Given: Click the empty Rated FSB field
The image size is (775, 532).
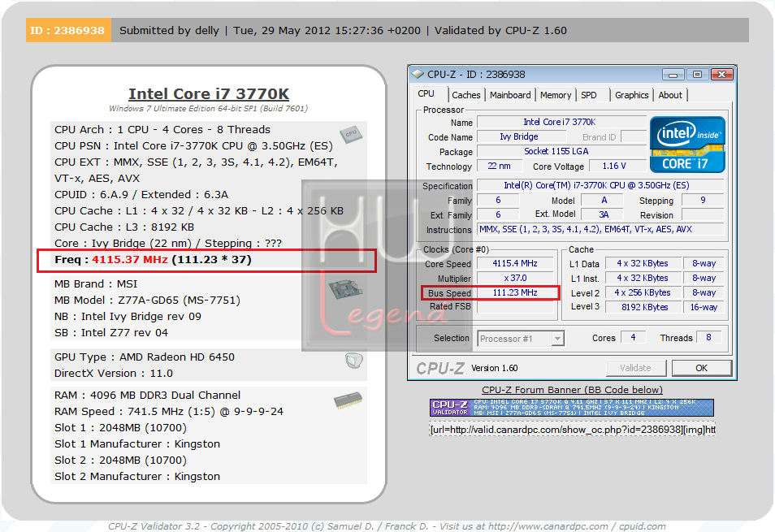Looking at the screenshot, I should [515, 307].
